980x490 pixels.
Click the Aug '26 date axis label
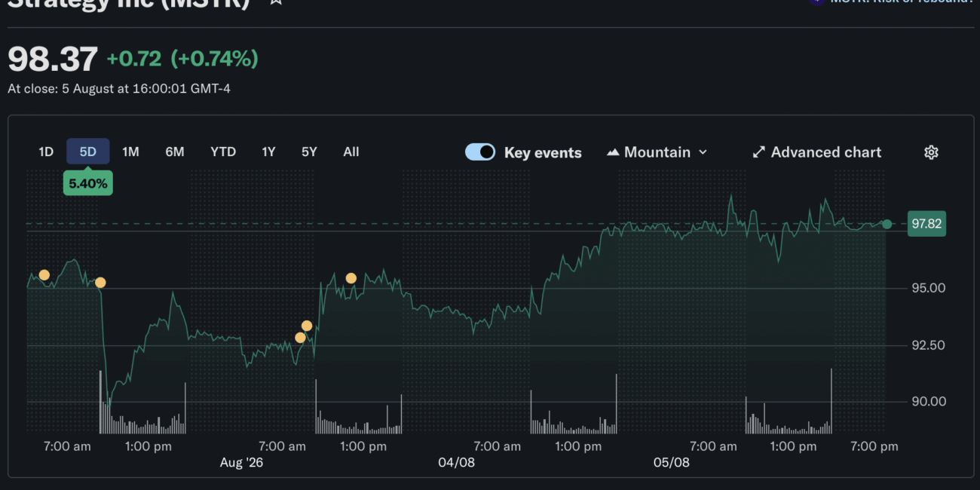click(x=241, y=462)
